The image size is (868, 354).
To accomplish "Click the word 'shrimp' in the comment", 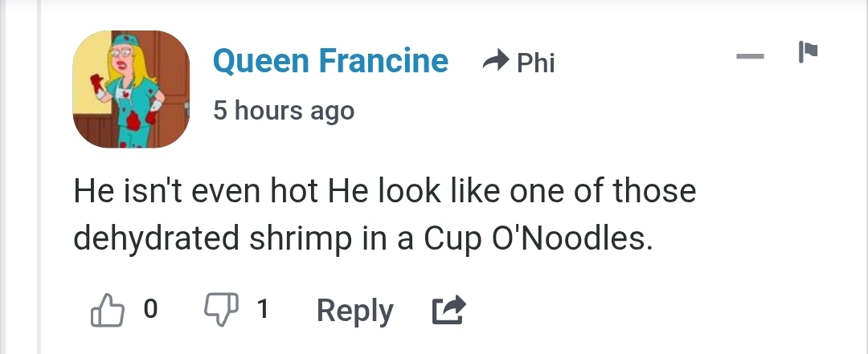I will pyautogui.click(x=301, y=240).
